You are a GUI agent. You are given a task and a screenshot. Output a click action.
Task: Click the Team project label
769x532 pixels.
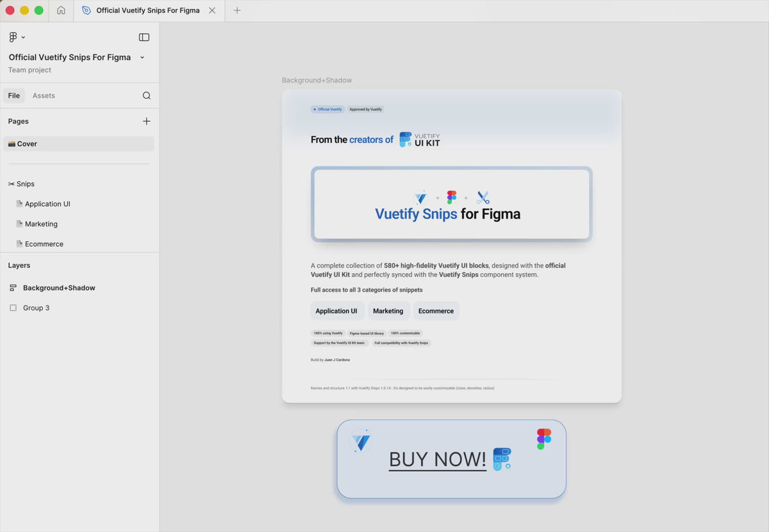(30, 70)
